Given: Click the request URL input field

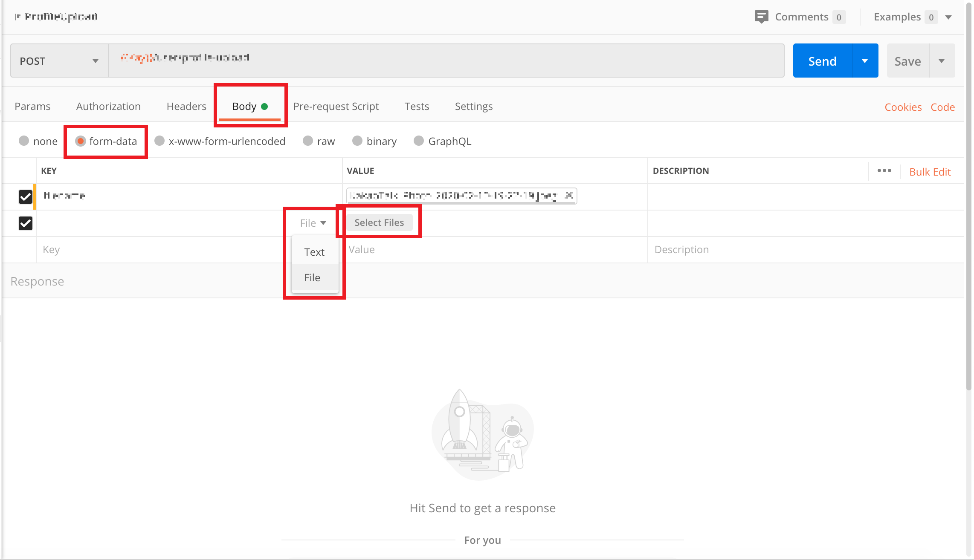Looking at the screenshot, I should tap(446, 60).
